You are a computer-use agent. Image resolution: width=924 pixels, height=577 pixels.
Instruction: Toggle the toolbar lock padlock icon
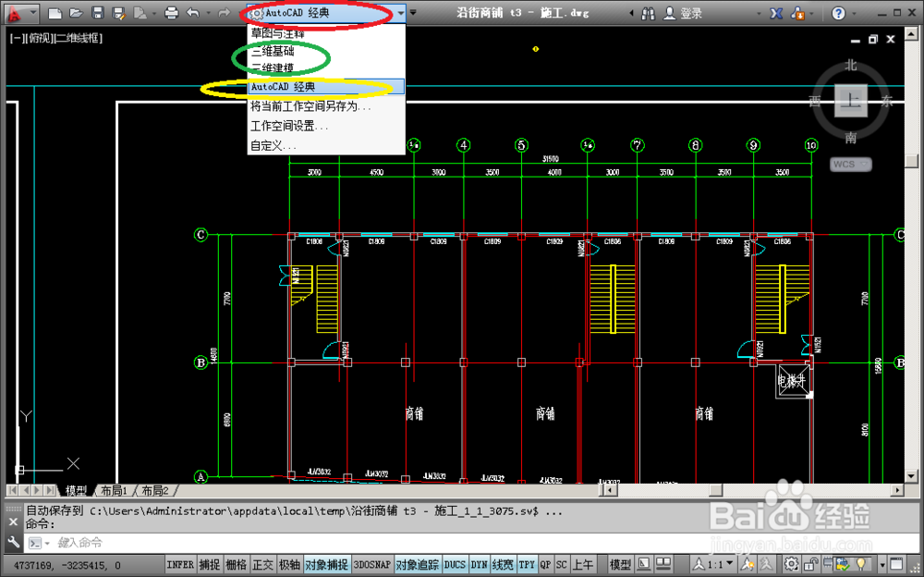pyautogui.click(x=811, y=564)
